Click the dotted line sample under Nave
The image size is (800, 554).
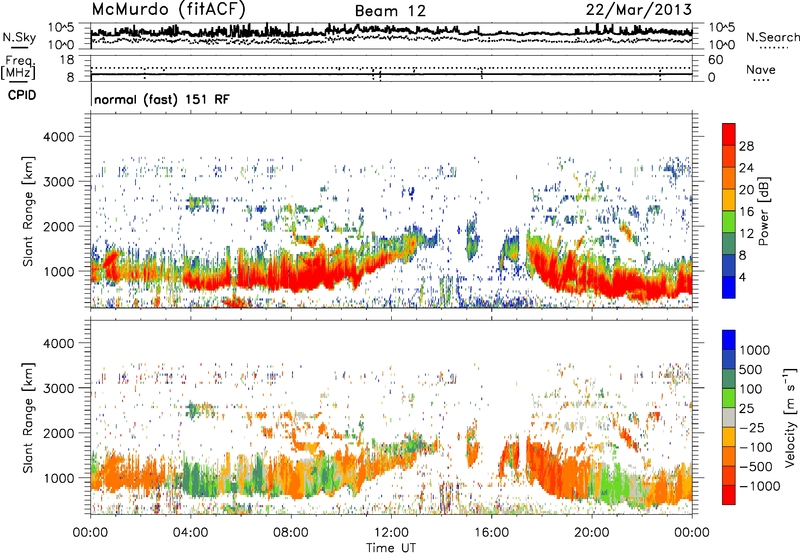pos(762,81)
